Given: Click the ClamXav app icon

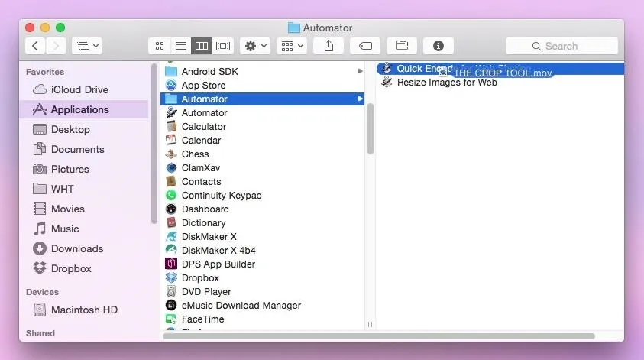Looking at the screenshot, I should coord(171,167).
